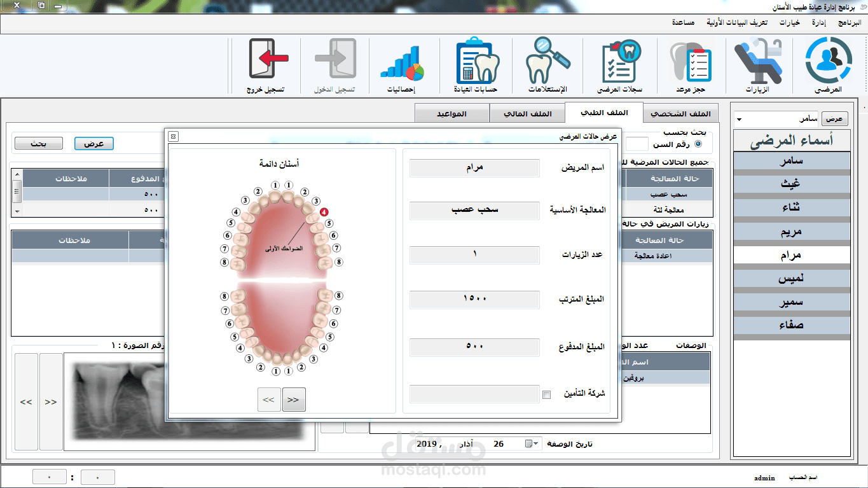This screenshot has height=488, width=868.
Task: Select patient لميس from the list
Action: (x=792, y=279)
